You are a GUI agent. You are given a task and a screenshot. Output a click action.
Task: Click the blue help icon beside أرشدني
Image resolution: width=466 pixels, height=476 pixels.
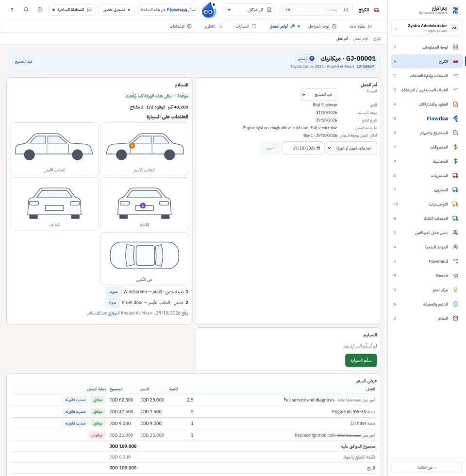point(312,58)
